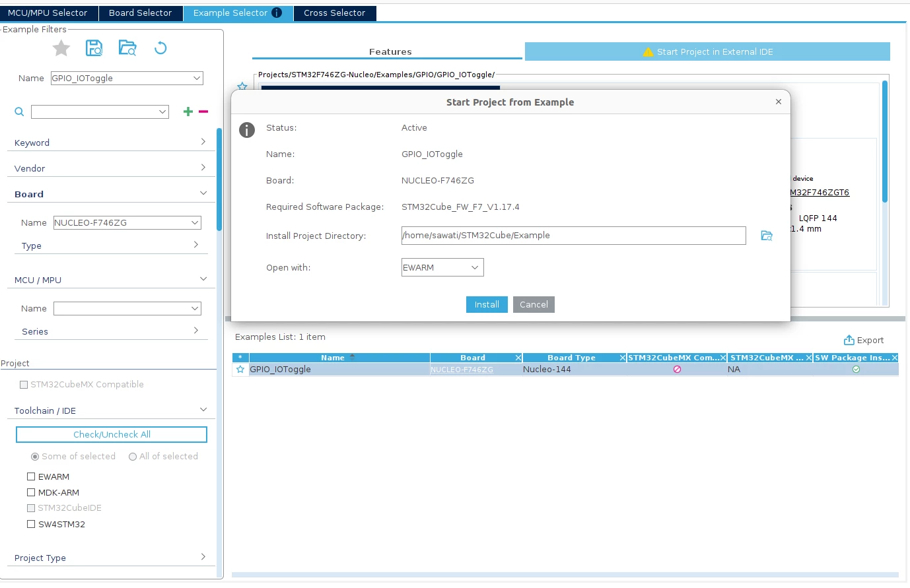The image size is (910, 588).
Task: Check the SW4STM32 toolchain checkbox
Action: 31,524
